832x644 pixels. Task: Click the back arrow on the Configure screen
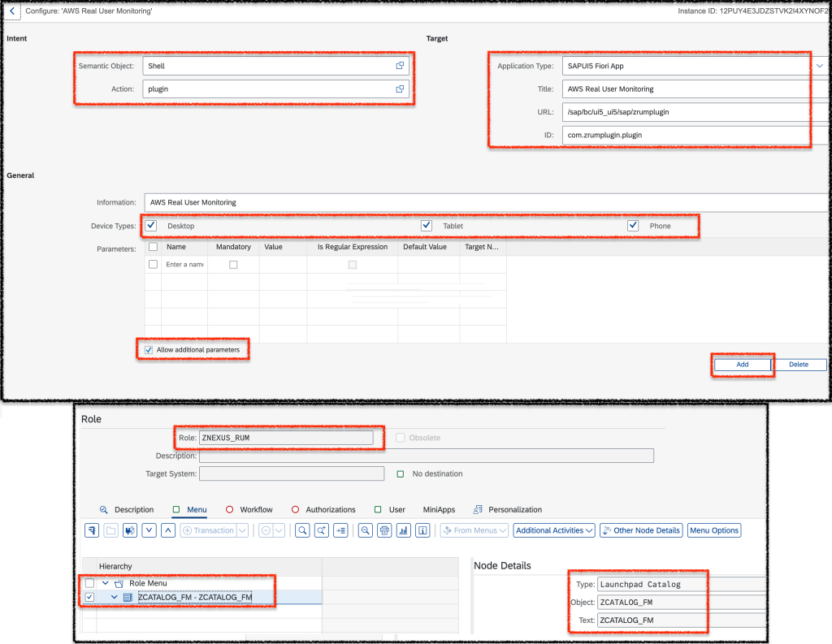tap(11, 11)
